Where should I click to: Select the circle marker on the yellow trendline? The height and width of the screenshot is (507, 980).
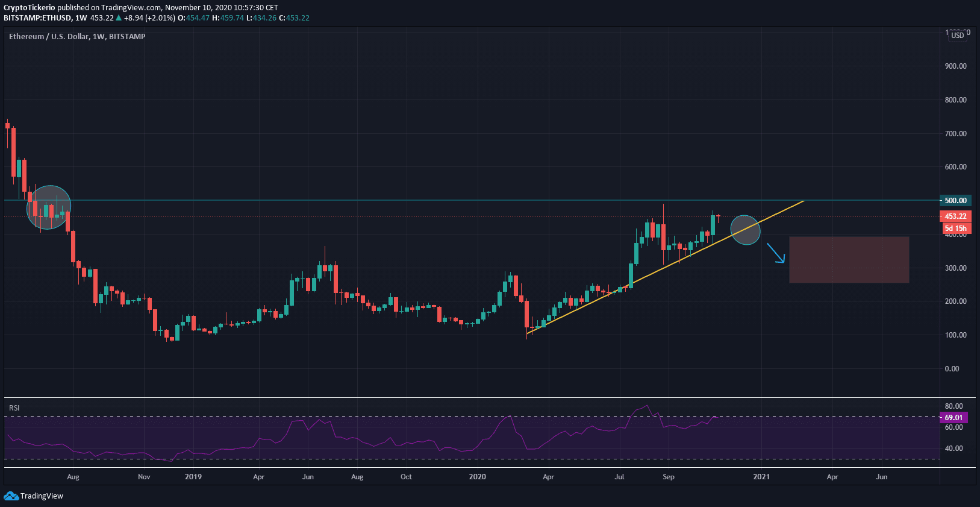coord(745,230)
